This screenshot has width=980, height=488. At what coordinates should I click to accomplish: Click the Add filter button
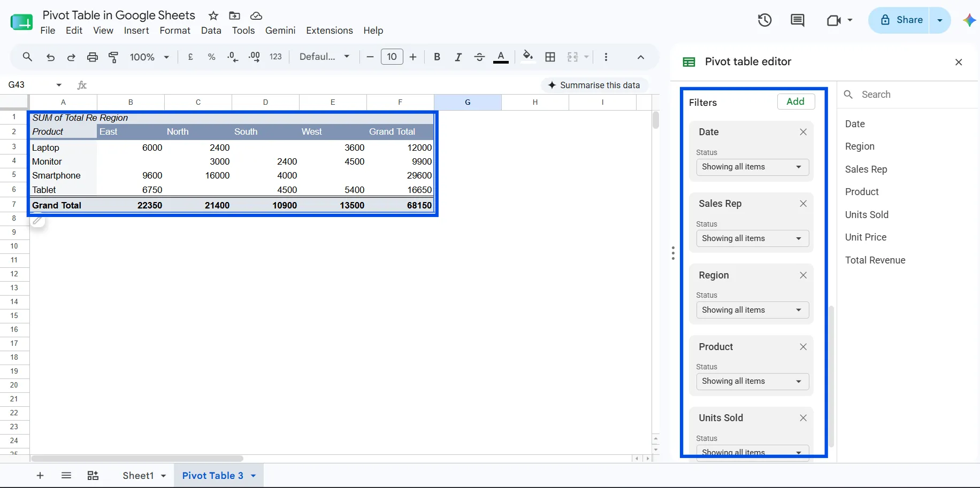point(795,102)
